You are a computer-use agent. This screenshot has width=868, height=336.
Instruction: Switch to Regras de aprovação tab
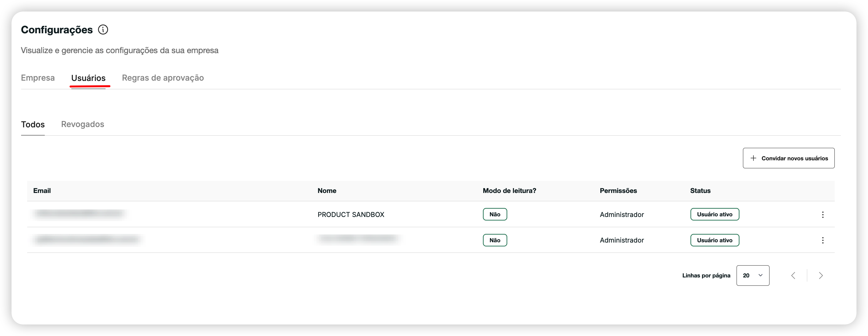point(163,78)
